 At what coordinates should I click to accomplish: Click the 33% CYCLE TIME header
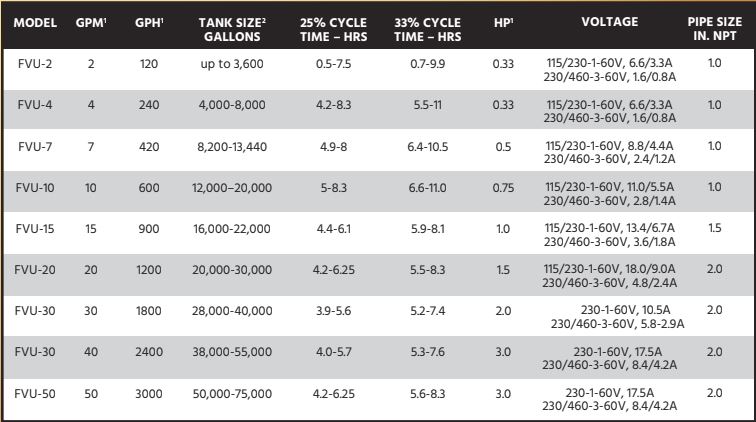[427, 29]
